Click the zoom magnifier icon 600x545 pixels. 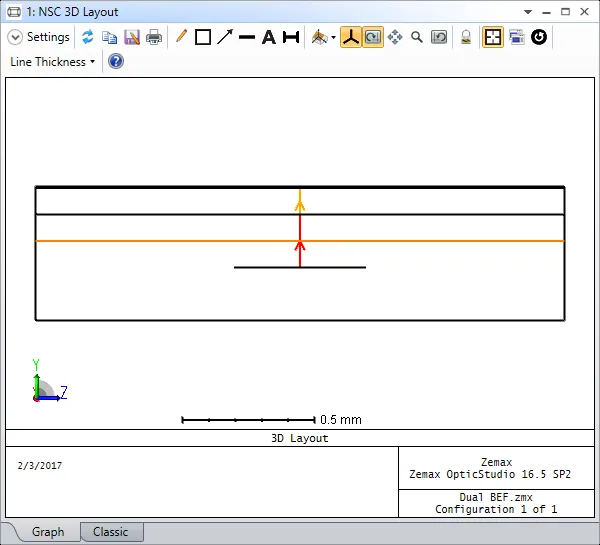(417, 37)
